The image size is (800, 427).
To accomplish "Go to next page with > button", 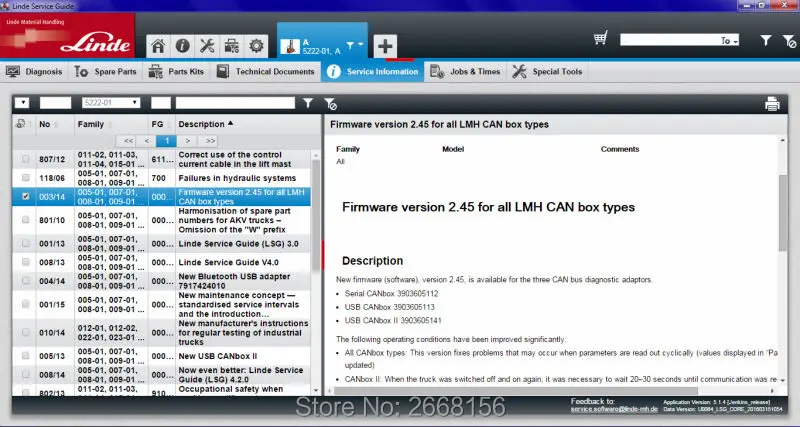I will tap(187, 141).
